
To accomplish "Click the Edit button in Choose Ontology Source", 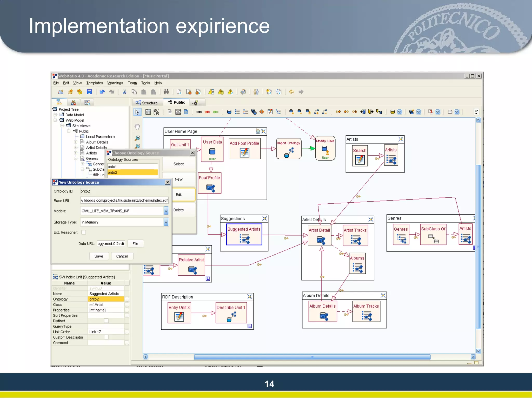I will click(x=179, y=195).
